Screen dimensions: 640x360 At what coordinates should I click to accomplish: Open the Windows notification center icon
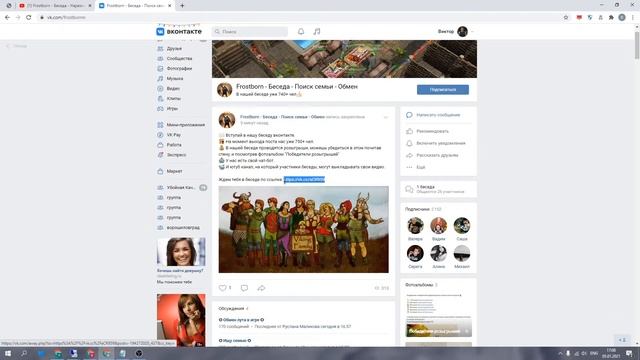pyautogui.click(x=629, y=353)
